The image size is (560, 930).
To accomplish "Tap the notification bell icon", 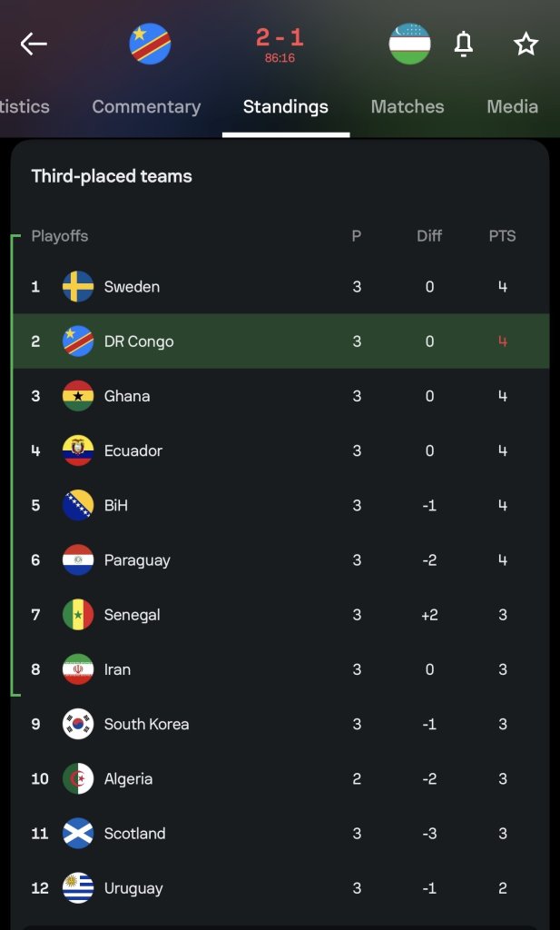I will [x=464, y=44].
